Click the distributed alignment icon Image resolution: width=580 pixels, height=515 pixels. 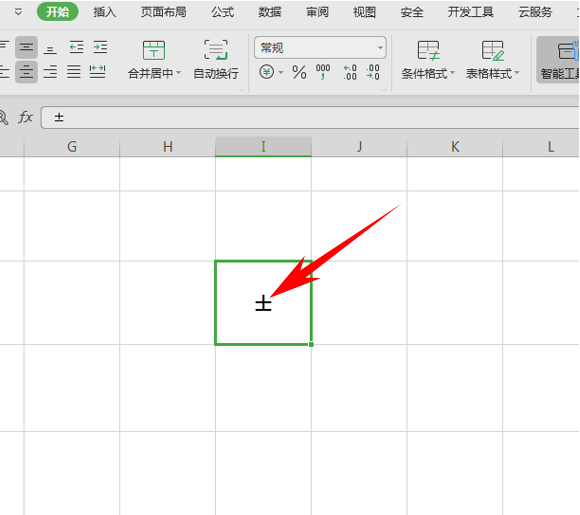tap(97, 72)
